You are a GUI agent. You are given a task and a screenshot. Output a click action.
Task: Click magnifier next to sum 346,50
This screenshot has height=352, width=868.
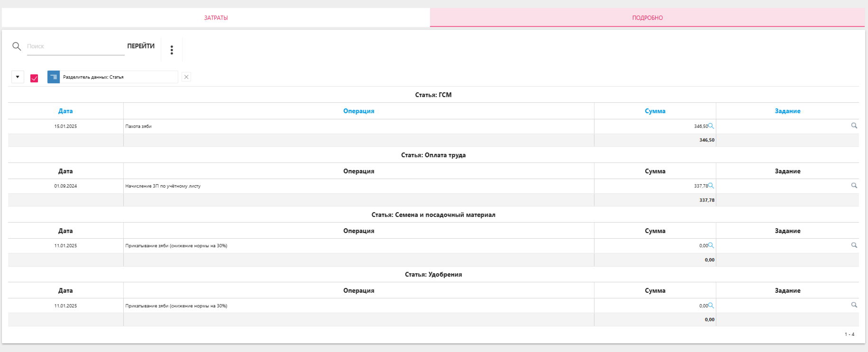tap(711, 126)
